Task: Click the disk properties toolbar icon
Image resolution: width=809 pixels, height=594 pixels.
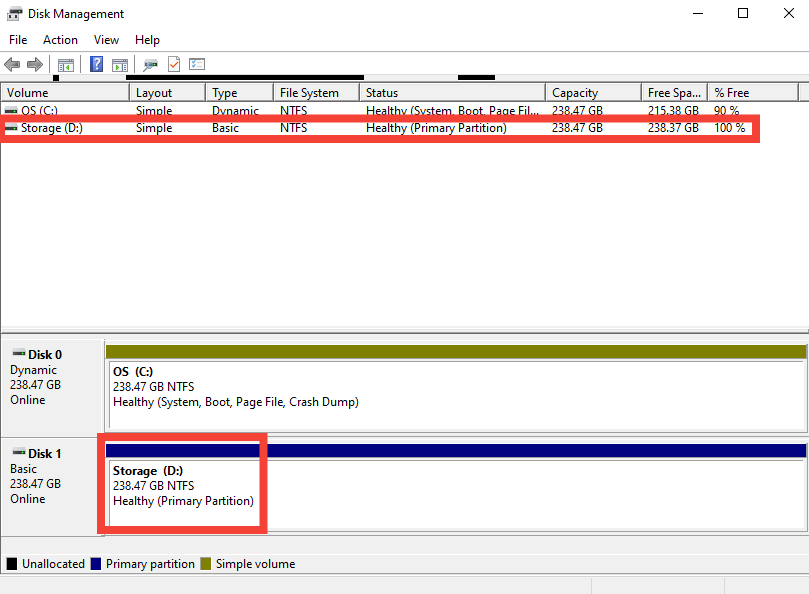Action: [x=150, y=63]
